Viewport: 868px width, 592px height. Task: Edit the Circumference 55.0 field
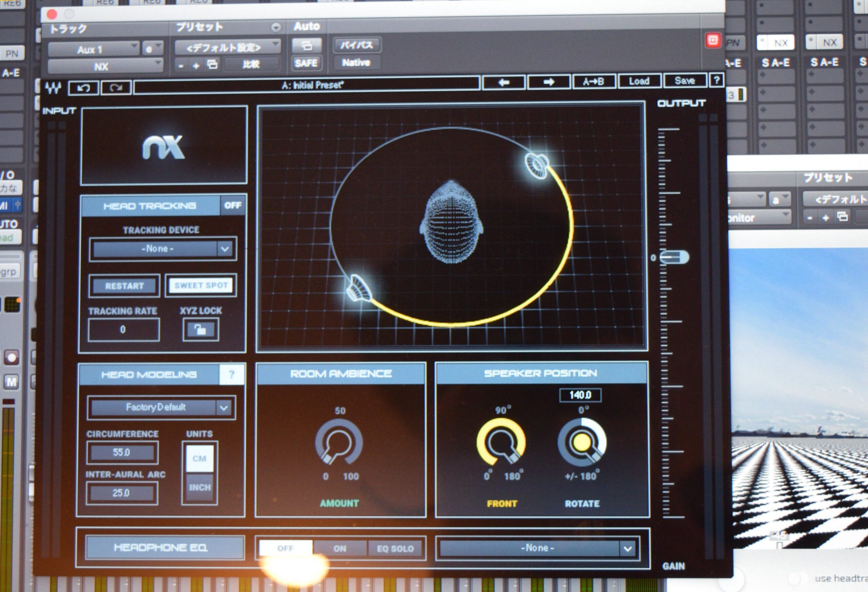122,453
